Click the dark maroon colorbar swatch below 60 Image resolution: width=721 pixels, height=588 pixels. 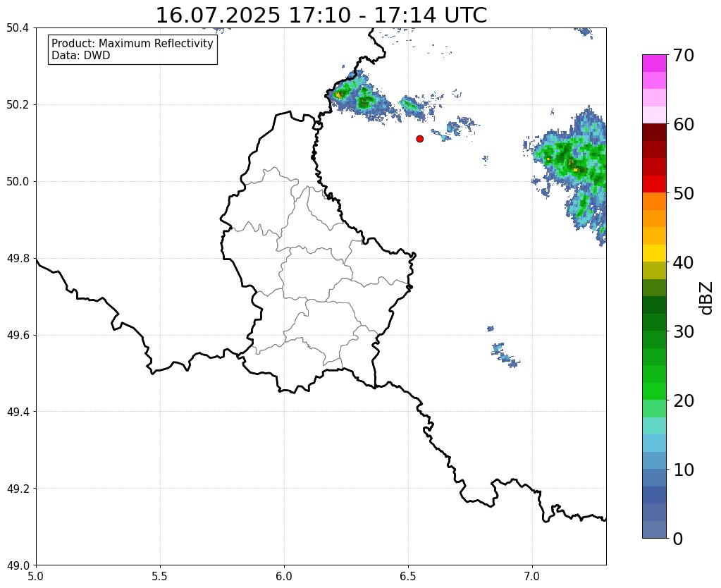(654, 133)
